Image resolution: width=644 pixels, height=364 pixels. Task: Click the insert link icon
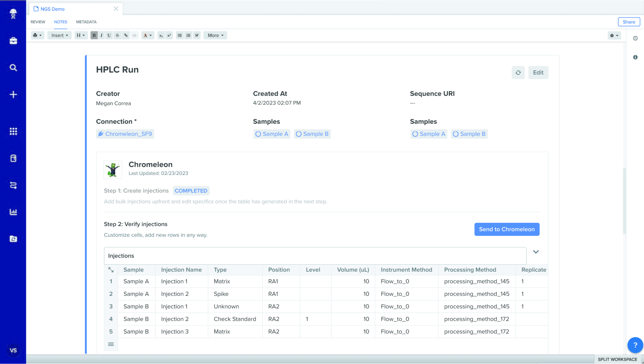(x=126, y=35)
